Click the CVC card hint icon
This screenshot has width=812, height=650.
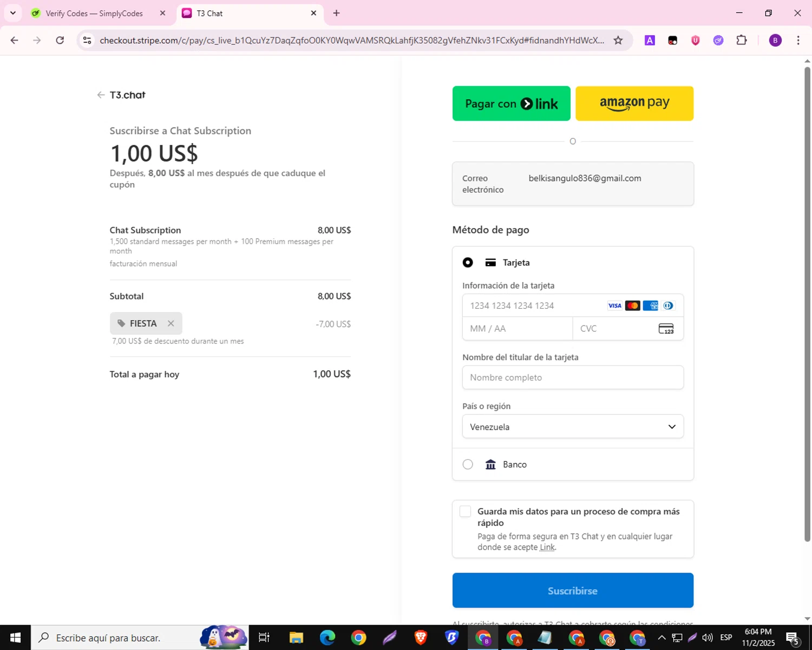click(x=666, y=328)
